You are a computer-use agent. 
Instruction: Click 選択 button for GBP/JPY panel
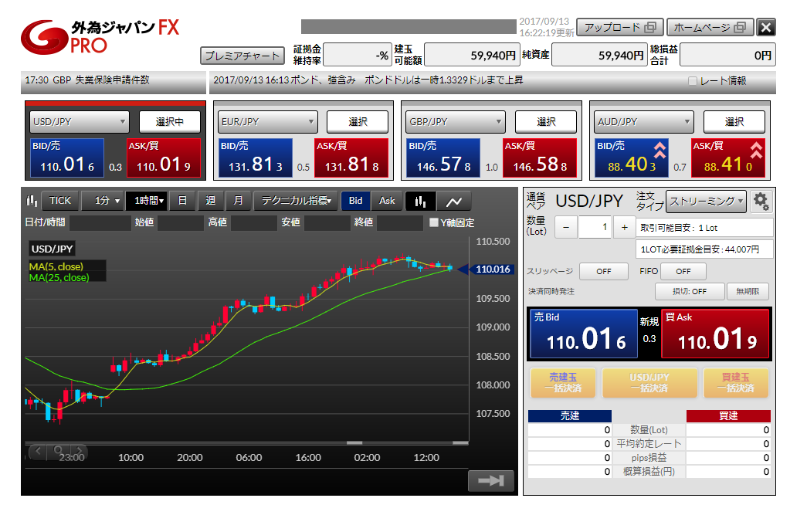(x=546, y=122)
